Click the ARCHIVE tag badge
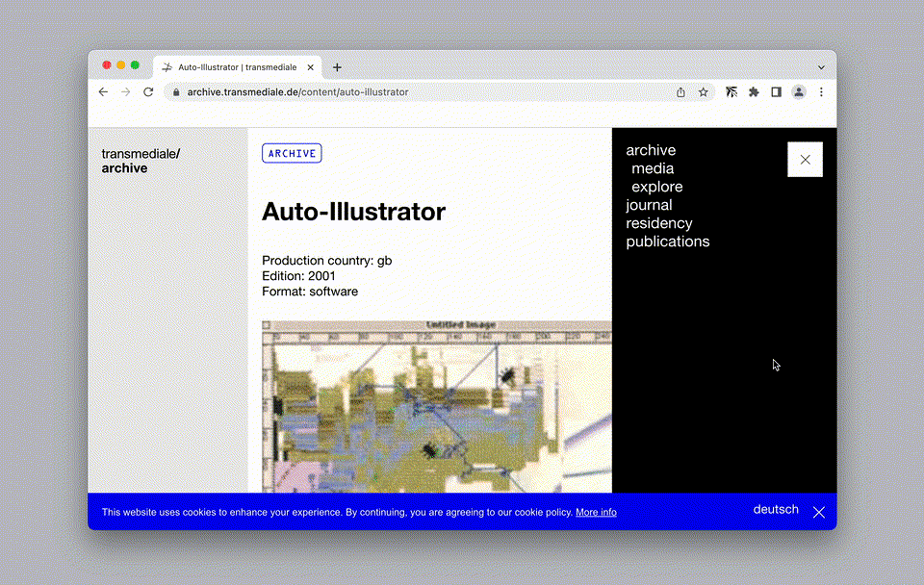This screenshot has height=585, width=924. [x=292, y=153]
